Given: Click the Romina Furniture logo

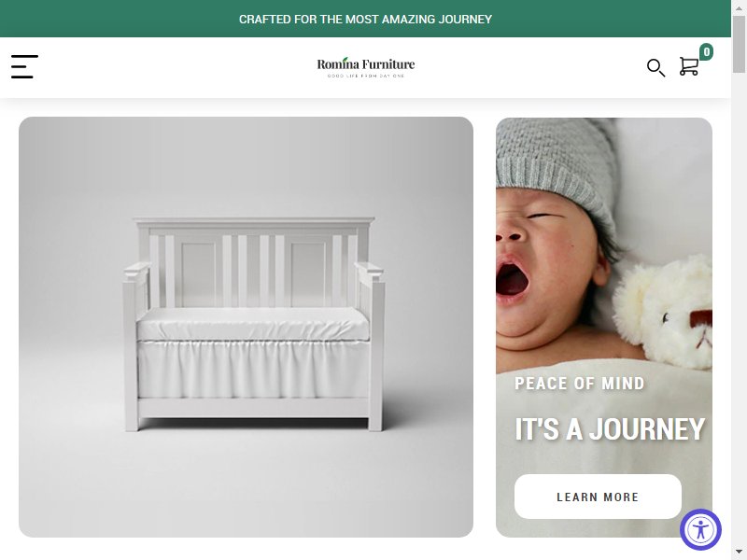Looking at the screenshot, I should tap(365, 67).
